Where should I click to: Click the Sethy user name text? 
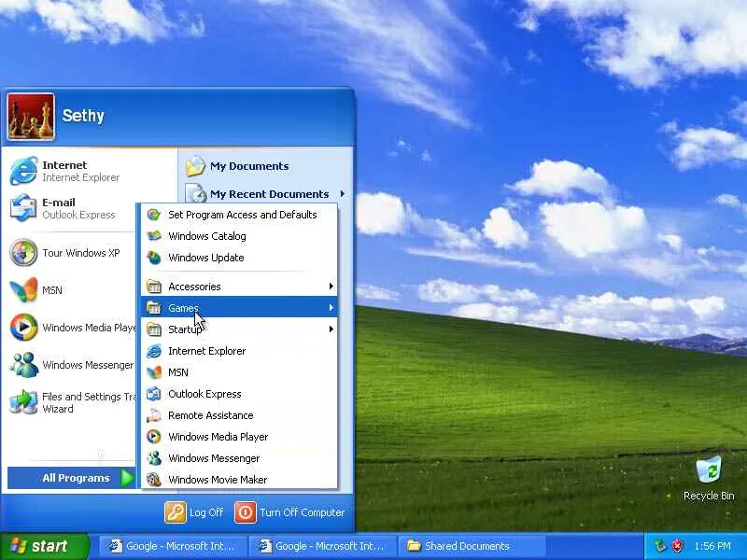tap(83, 116)
